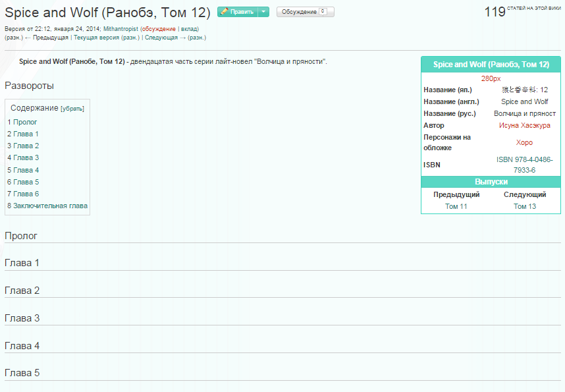565x392 pixels.
Task: Jump to Глава 5 in contents
Action: pos(26,182)
